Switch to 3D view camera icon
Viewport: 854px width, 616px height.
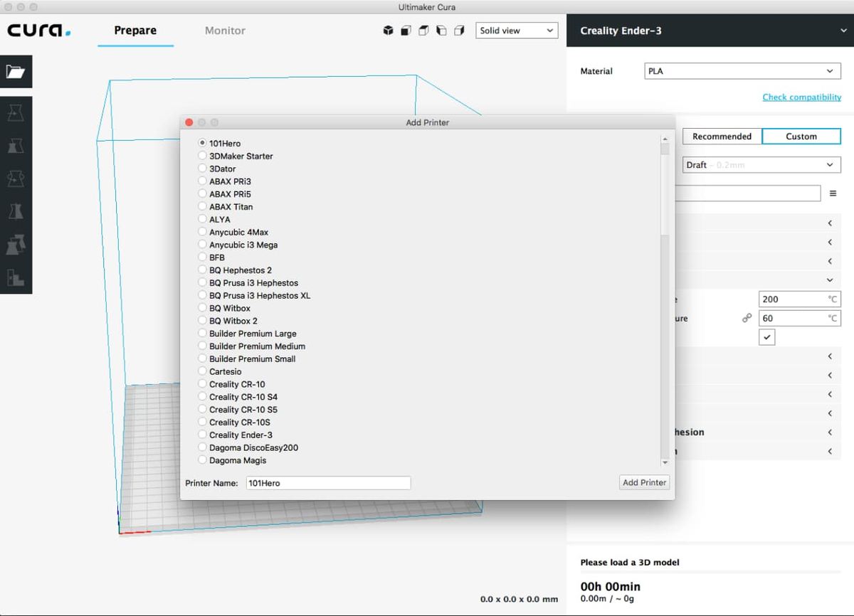(x=388, y=31)
